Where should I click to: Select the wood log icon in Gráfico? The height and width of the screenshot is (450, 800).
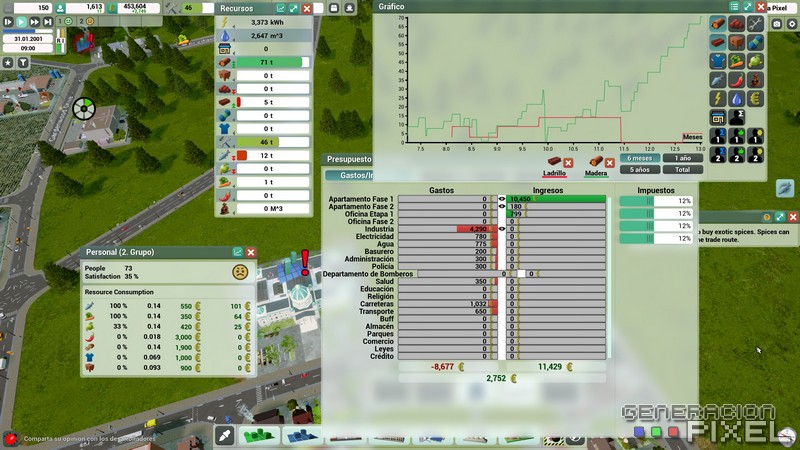pyautogui.click(x=718, y=23)
